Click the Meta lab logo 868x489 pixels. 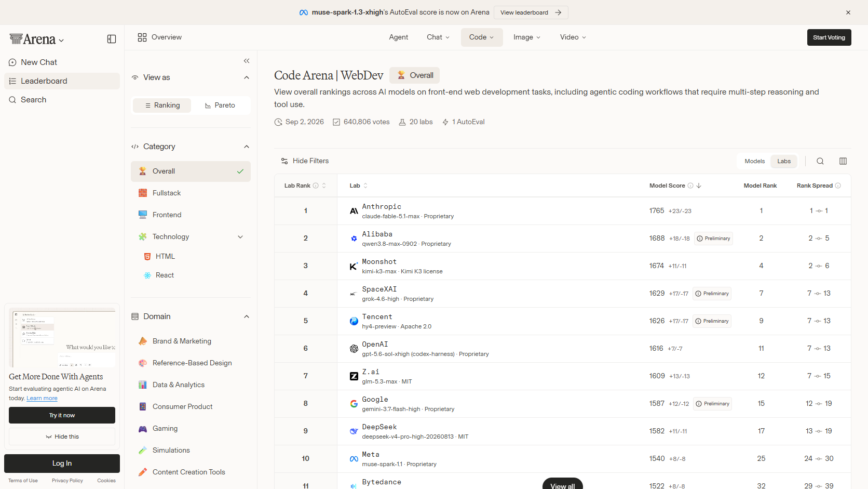[x=354, y=459]
